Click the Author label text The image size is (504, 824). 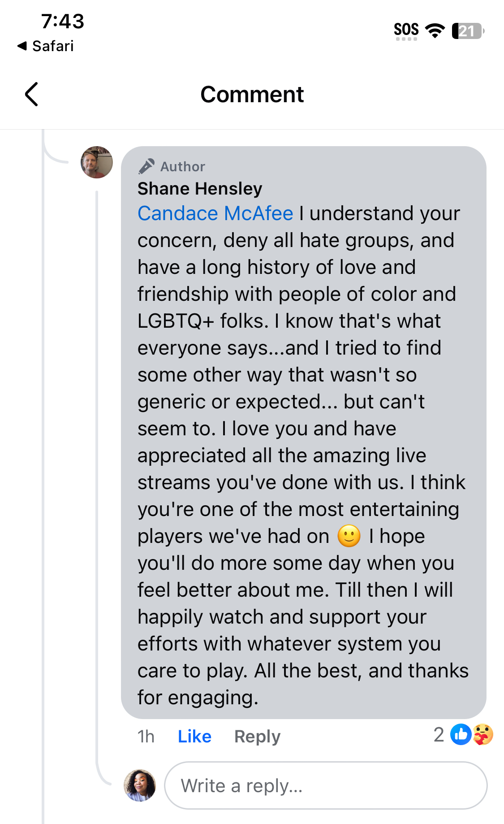click(x=183, y=167)
